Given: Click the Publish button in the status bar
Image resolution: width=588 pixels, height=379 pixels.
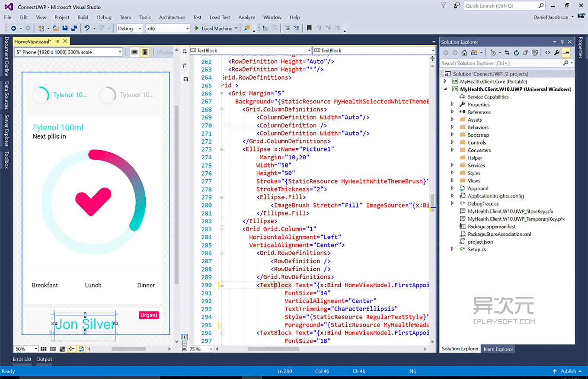Looking at the screenshot, I should tap(567, 371).
